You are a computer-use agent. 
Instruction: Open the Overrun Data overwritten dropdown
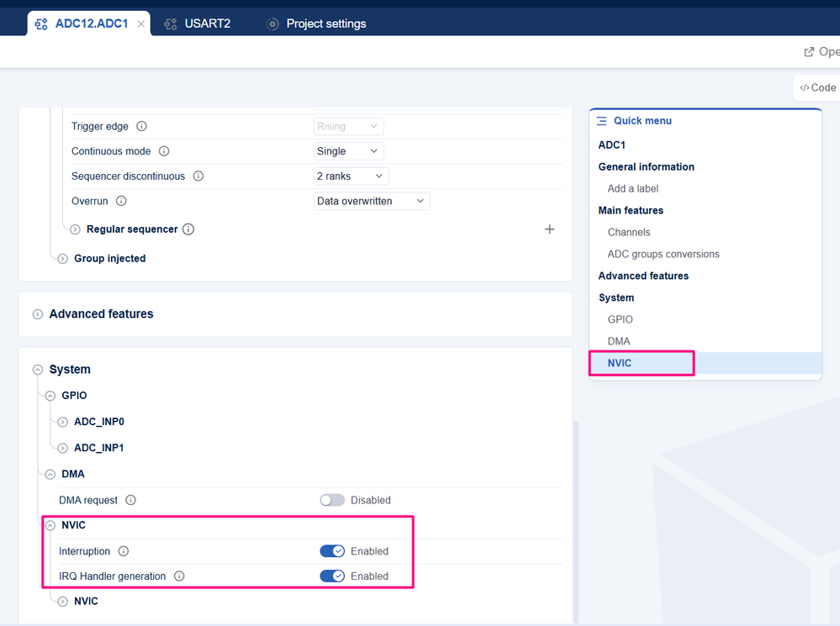372,201
